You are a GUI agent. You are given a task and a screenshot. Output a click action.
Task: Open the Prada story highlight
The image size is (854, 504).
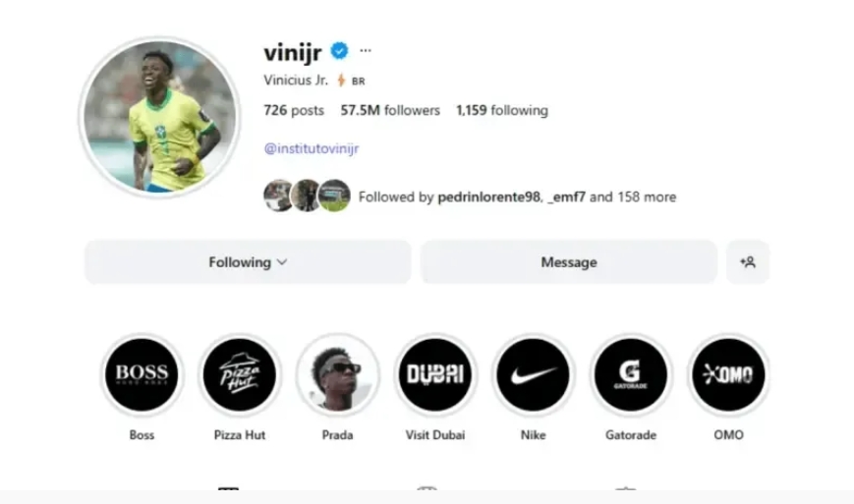pos(337,374)
